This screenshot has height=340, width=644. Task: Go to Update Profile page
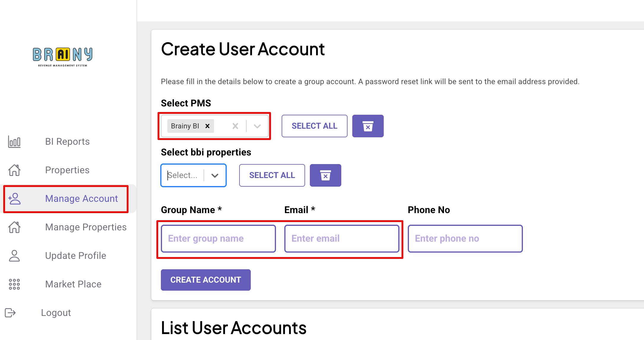coord(75,256)
